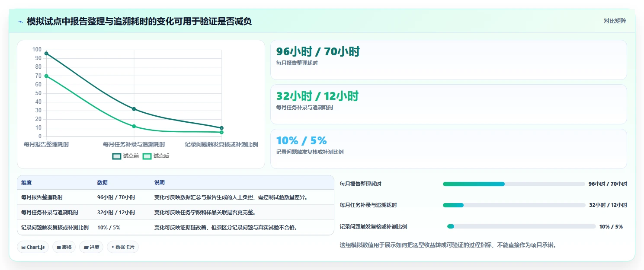Click table cell 96小时 / 70小时
The image size is (644, 270).
(x=116, y=197)
